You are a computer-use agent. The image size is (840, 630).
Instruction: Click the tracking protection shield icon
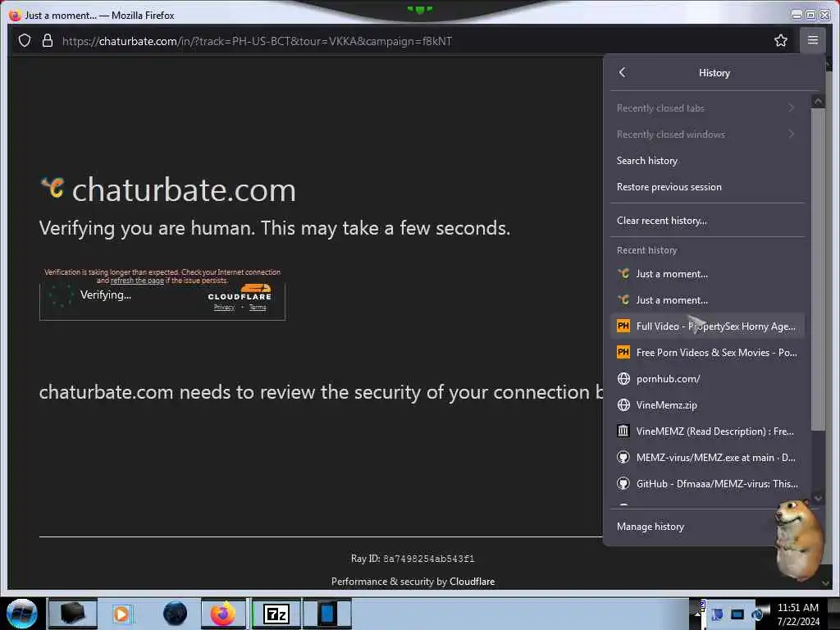coord(25,41)
